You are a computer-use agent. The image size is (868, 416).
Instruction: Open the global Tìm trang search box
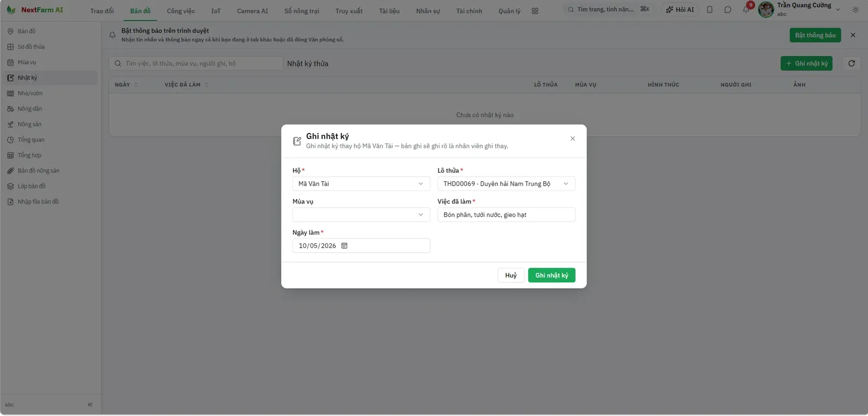(x=608, y=10)
